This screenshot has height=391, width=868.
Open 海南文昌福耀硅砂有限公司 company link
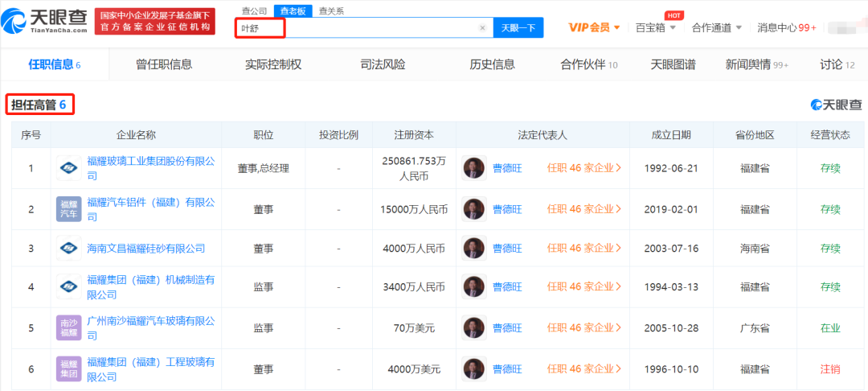[146, 248]
